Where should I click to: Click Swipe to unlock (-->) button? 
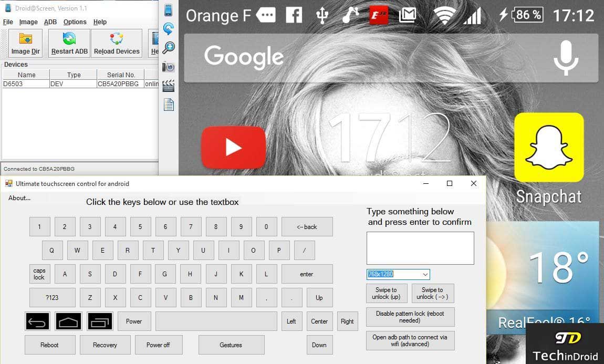433,293
